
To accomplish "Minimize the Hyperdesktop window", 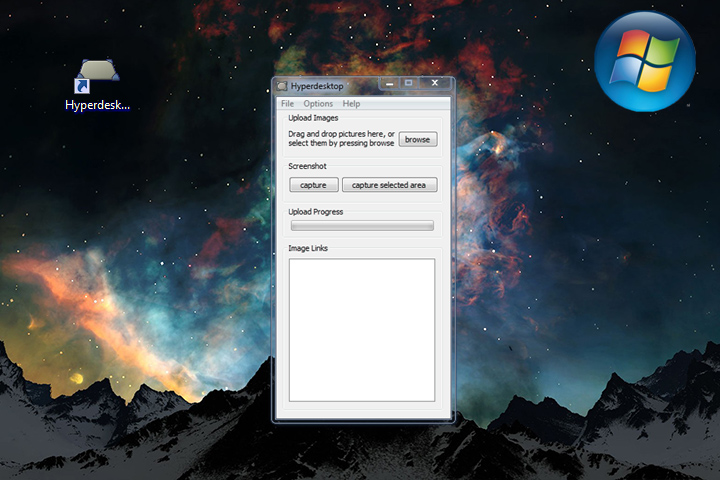I will click(389, 83).
